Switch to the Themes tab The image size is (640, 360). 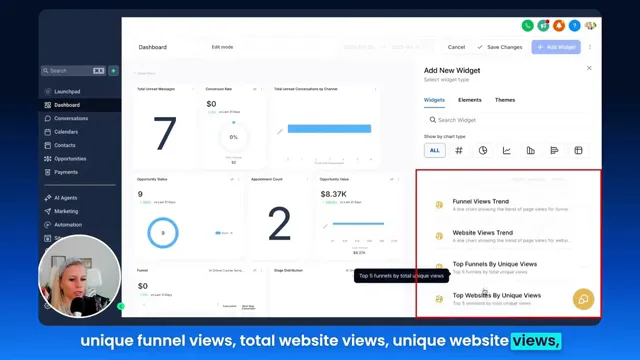click(x=505, y=100)
